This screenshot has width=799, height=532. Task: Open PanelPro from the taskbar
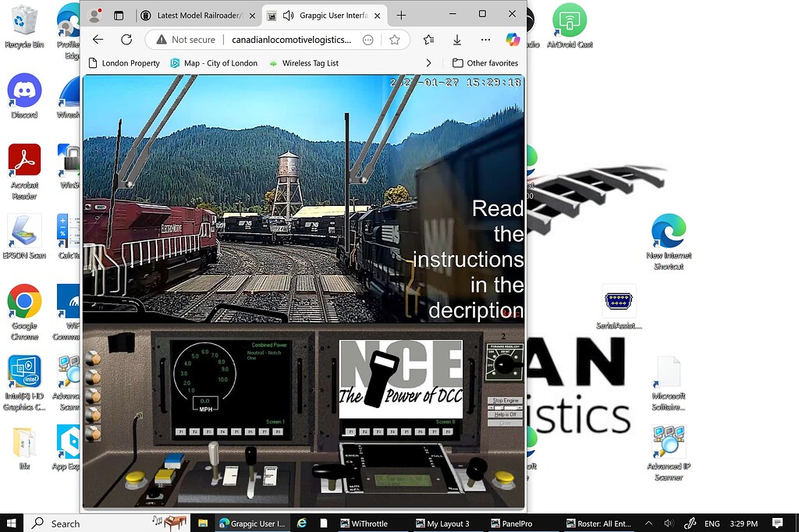512,523
